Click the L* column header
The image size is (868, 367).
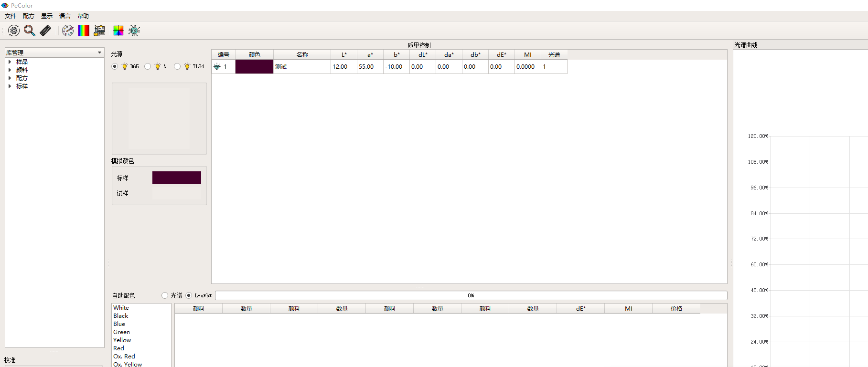coord(344,54)
